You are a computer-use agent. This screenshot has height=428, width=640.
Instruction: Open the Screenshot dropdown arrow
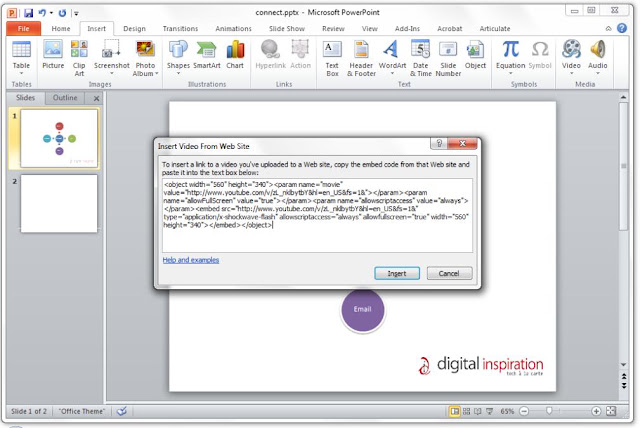[111, 73]
